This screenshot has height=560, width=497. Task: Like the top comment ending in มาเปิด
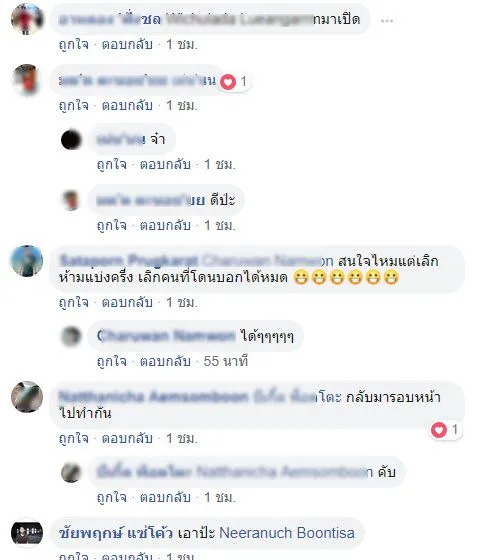[x=74, y=44]
